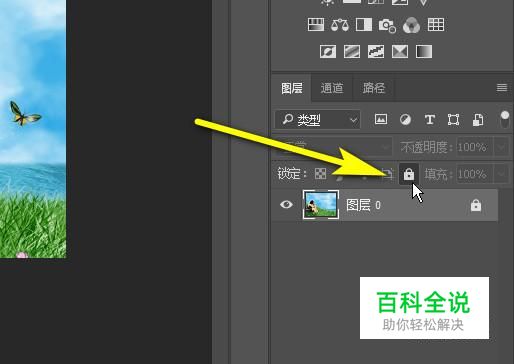Click the 不透明度 100% value field

475,147
